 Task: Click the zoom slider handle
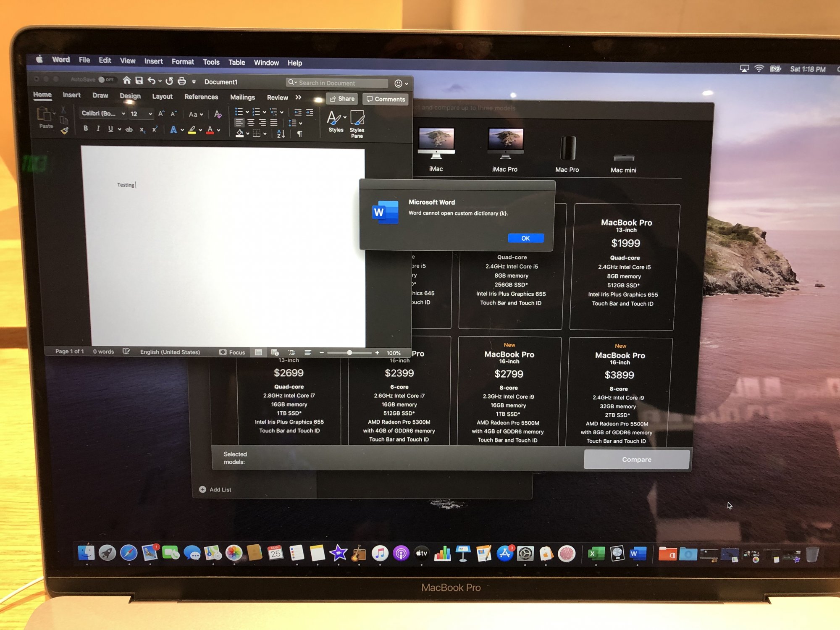click(349, 353)
